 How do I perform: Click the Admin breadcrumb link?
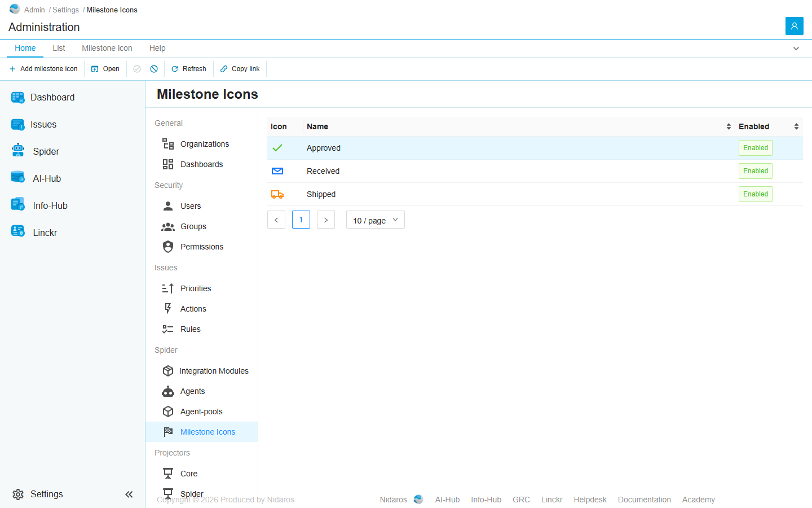click(34, 10)
